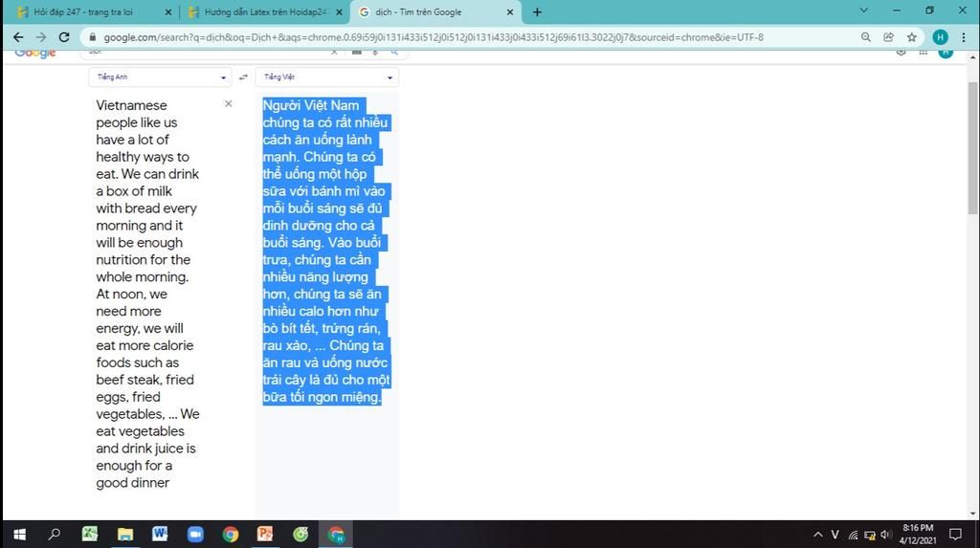Switch to Hướng dẫn Latex tab
The width and height of the screenshot is (980, 548).
265,11
